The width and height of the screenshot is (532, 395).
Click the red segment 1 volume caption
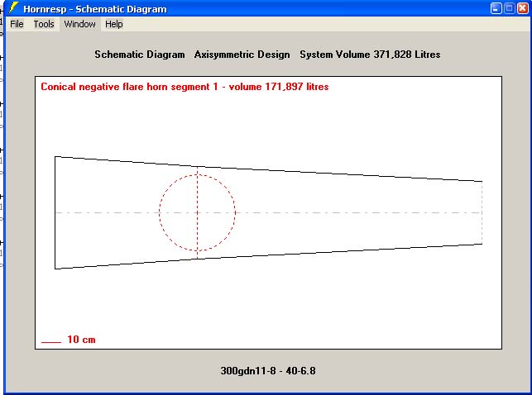185,87
